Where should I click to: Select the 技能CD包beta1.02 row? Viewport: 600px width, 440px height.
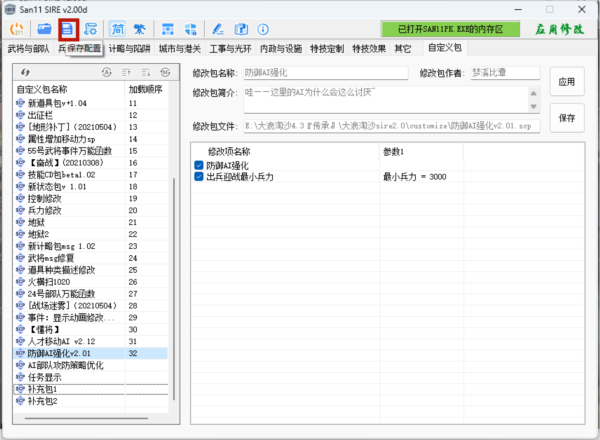click(x=91, y=174)
